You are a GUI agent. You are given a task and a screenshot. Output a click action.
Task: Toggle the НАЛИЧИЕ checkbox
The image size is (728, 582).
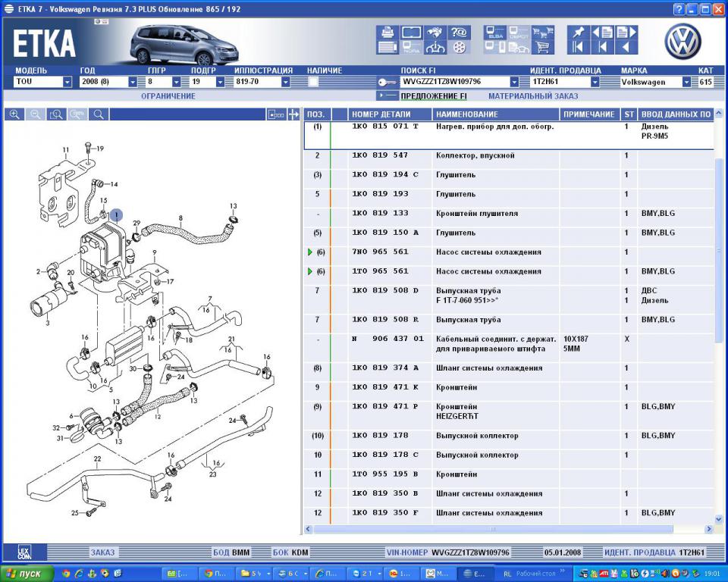point(313,82)
